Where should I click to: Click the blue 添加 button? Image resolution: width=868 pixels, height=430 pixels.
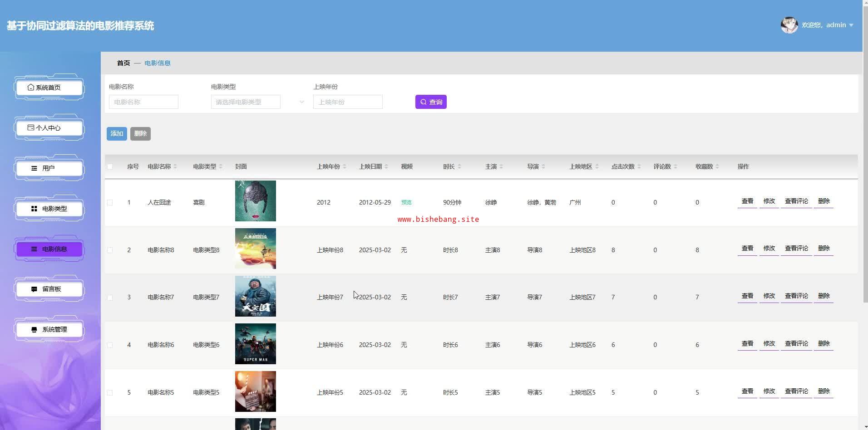pyautogui.click(x=117, y=133)
